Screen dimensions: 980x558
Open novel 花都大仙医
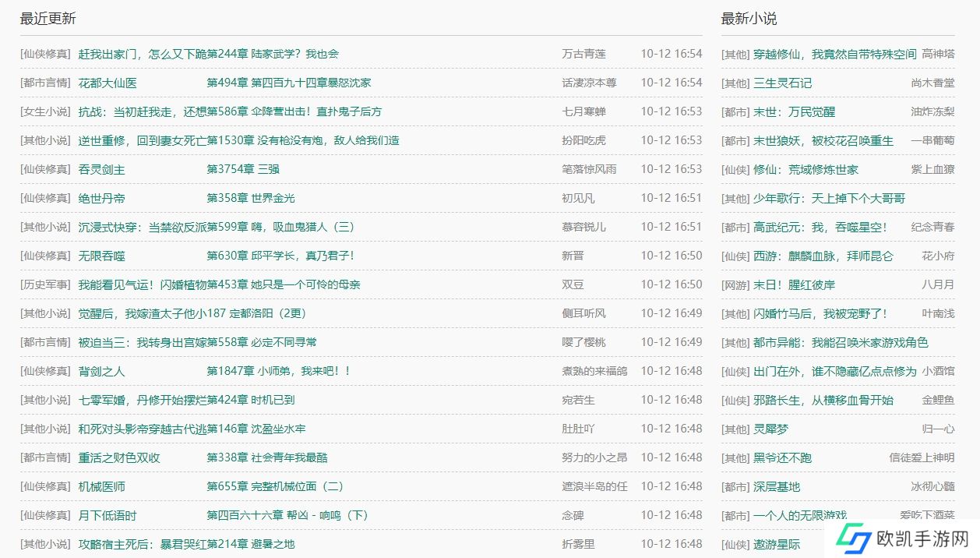coord(108,83)
